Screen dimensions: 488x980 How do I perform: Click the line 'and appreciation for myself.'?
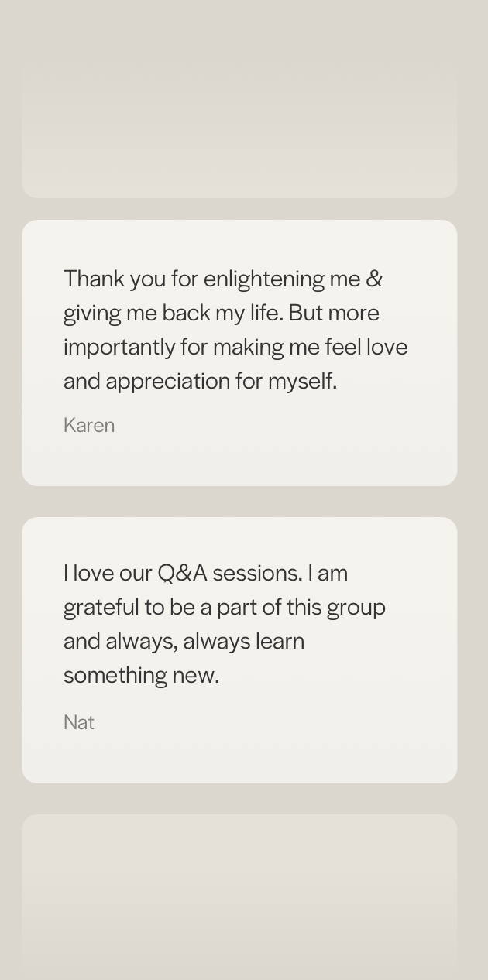[x=200, y=381]
